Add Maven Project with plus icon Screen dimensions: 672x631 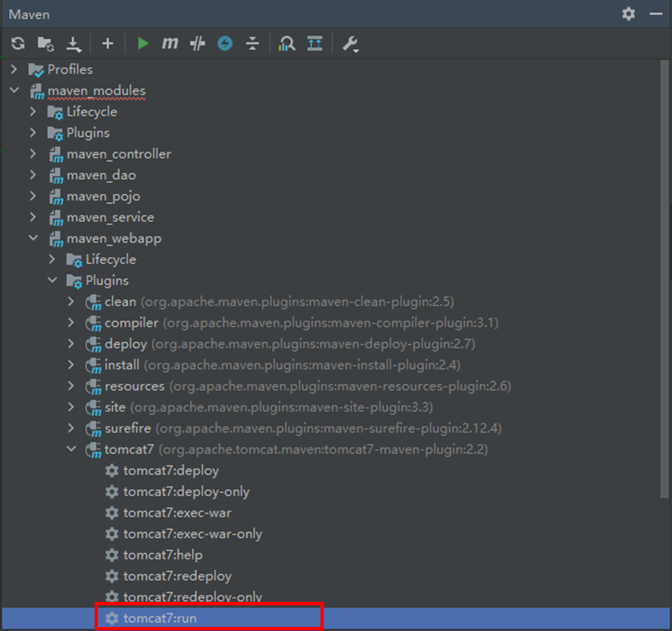click(x=107, y=43)
